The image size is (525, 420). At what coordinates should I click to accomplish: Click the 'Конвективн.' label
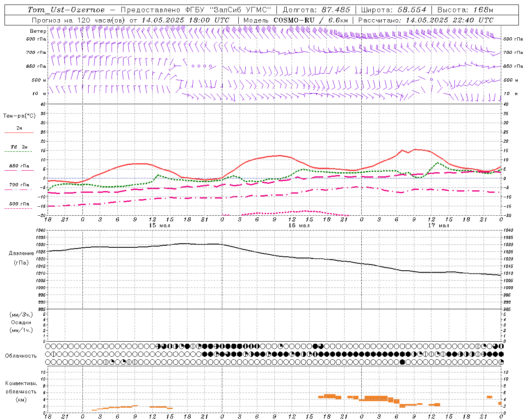21,383
